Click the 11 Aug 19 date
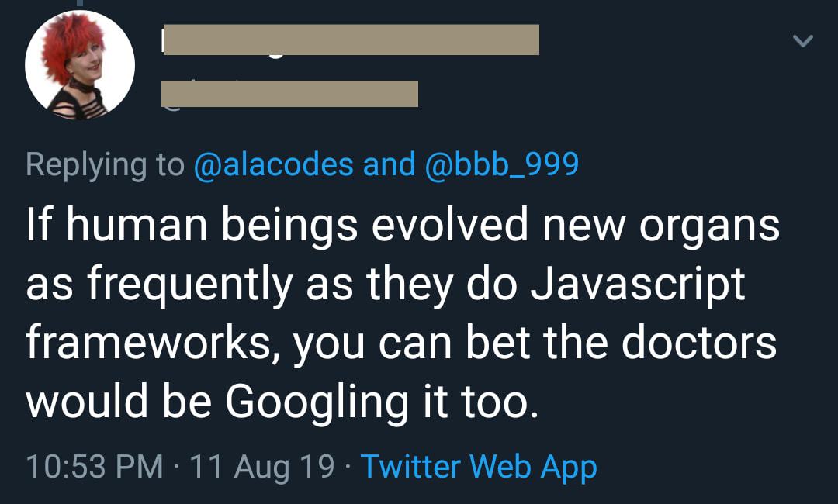Viewport: 838px width, 504px height. coord(262,466)
